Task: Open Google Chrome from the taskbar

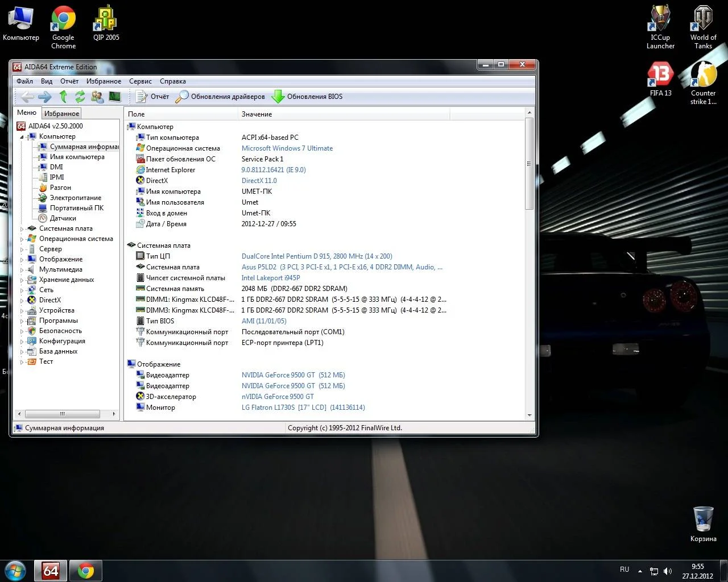Action: [x=86, y=570]
